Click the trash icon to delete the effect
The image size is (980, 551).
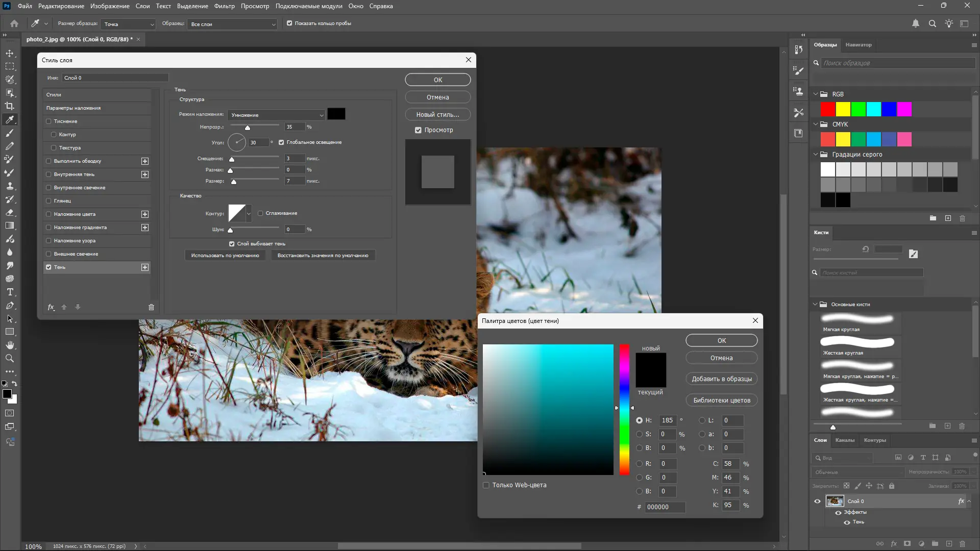151,307
